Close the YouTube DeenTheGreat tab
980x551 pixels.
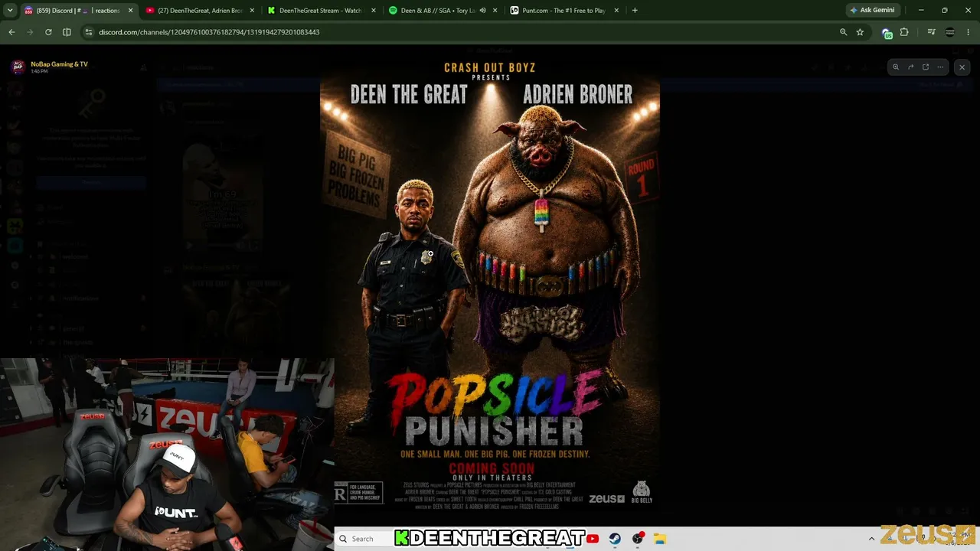(x=252, y=11)
